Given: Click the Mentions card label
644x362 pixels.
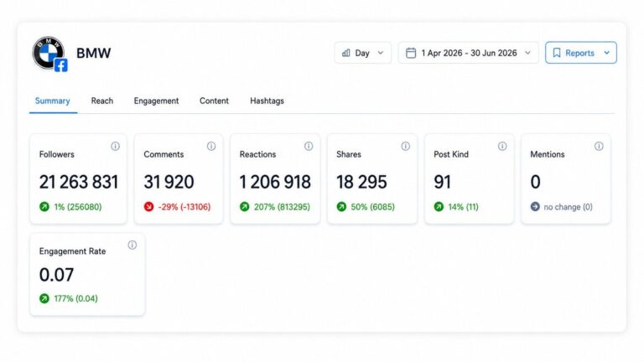Looking at the screenshot, I should click(x=548, y=154).
